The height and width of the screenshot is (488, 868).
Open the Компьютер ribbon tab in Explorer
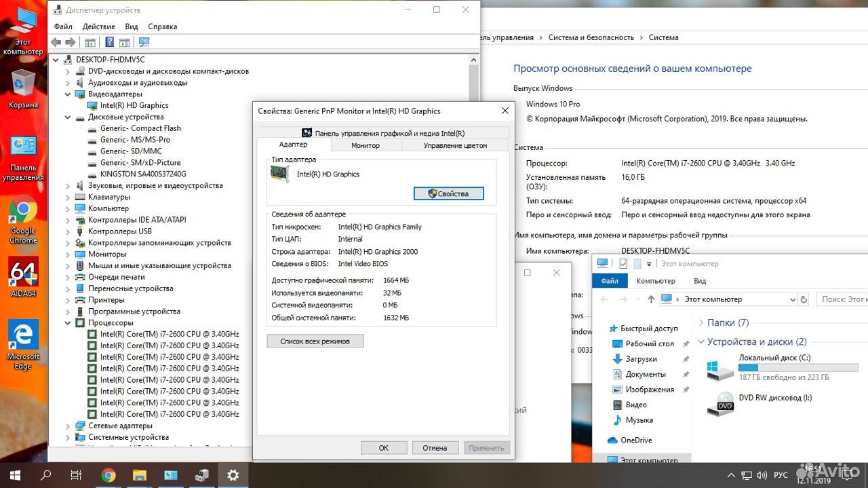click(x=656, y=281)
